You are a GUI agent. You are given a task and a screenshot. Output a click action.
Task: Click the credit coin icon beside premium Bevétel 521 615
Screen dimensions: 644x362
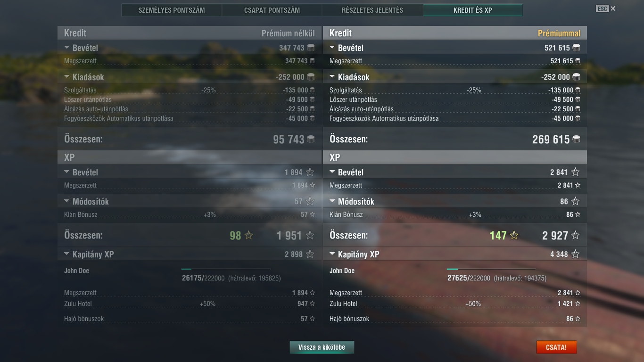pyautogui.click(x=576, y=48)
